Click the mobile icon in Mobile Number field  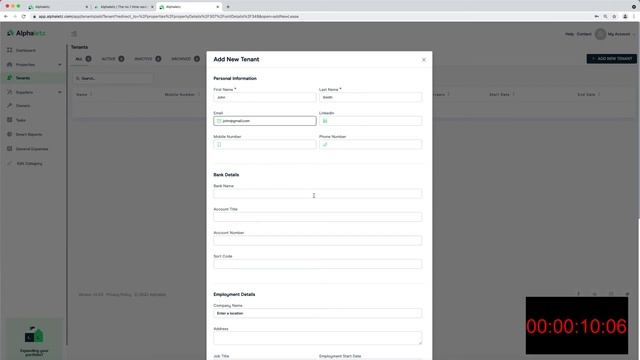click(219, 144)
